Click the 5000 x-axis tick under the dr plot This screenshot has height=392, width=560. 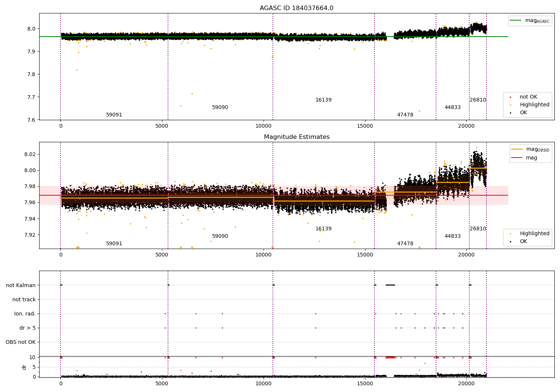coord(162,383)
